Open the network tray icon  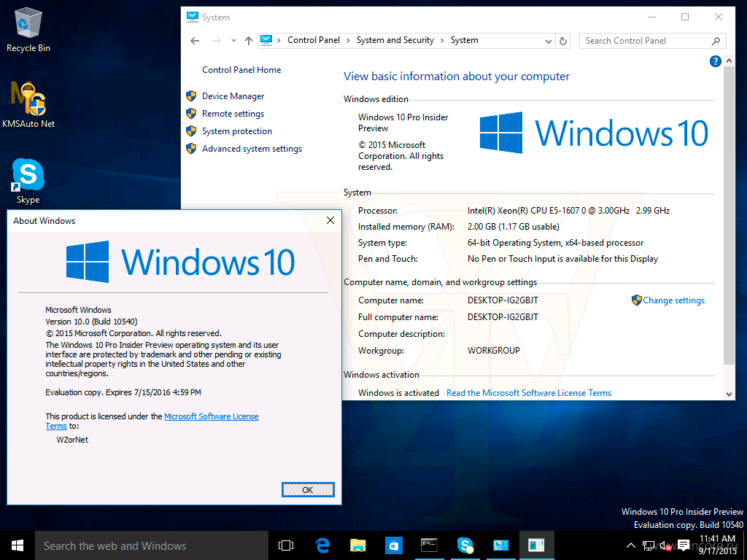point(649,545)
